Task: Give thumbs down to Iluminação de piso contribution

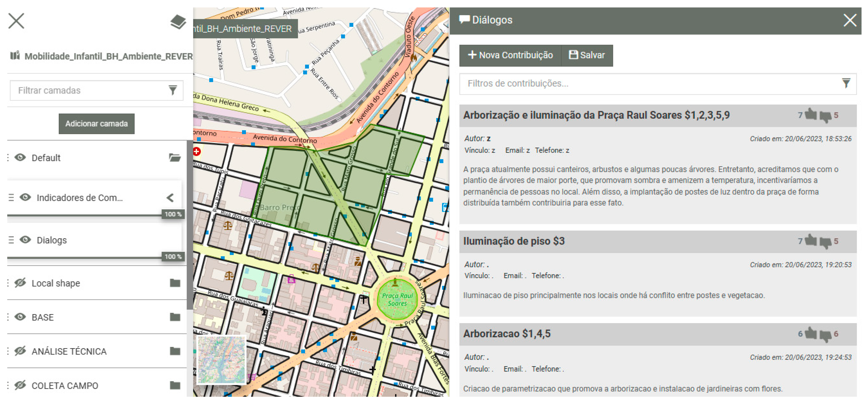Action: tap(826, 241)
